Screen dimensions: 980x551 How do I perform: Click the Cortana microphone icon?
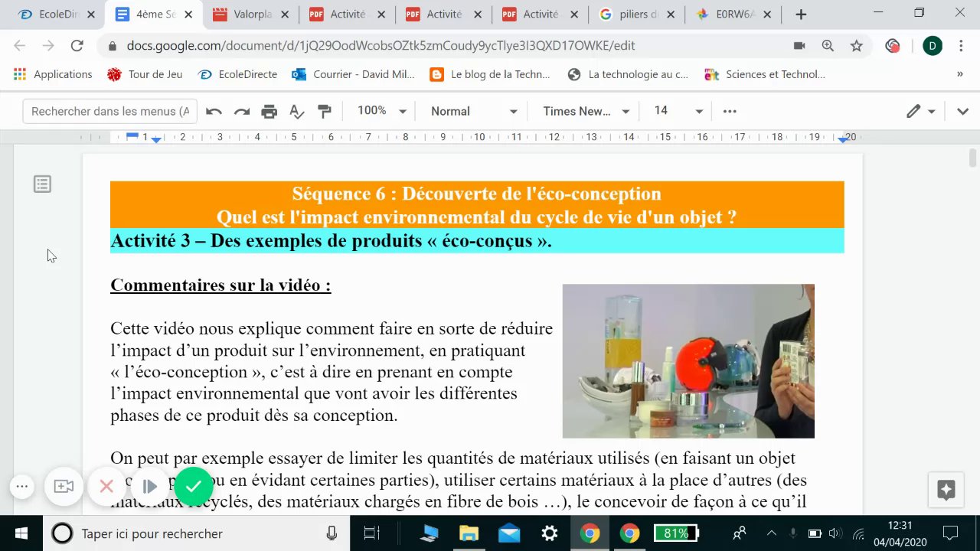(332, 533)
